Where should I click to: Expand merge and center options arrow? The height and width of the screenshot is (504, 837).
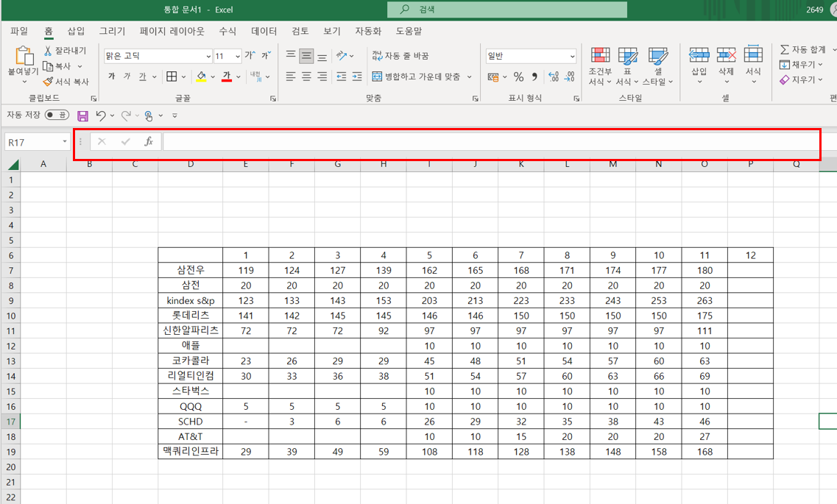tap(469, 77)
